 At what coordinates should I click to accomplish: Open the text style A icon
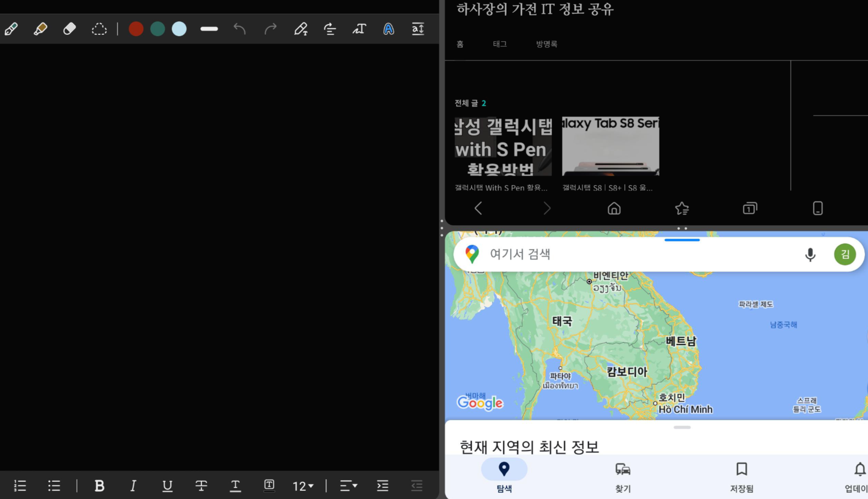(x=389, y=29)
